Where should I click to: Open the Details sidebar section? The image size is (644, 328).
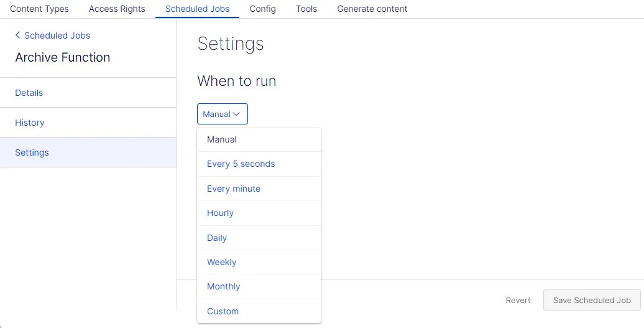[88, 93]
